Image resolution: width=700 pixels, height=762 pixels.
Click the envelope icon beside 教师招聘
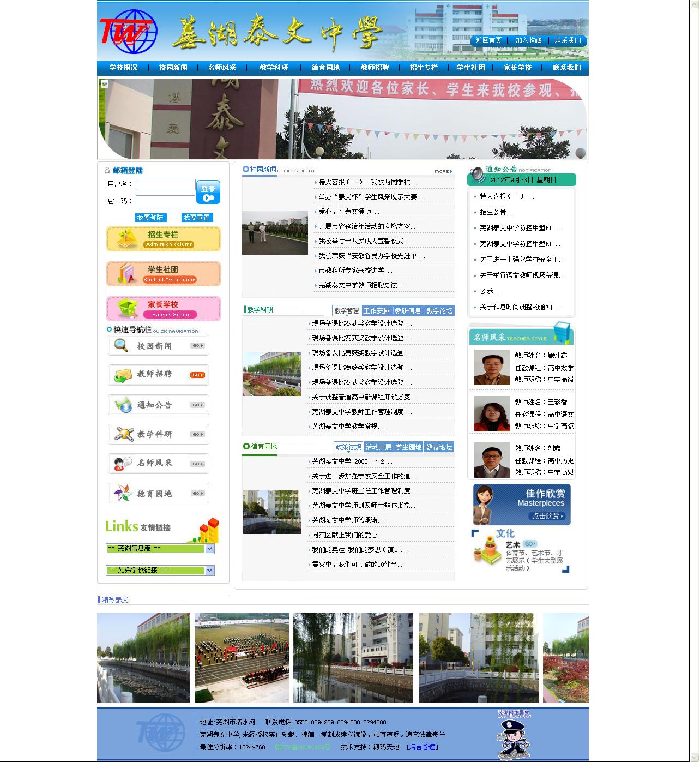pyautogui.click(x=123, y=375)
